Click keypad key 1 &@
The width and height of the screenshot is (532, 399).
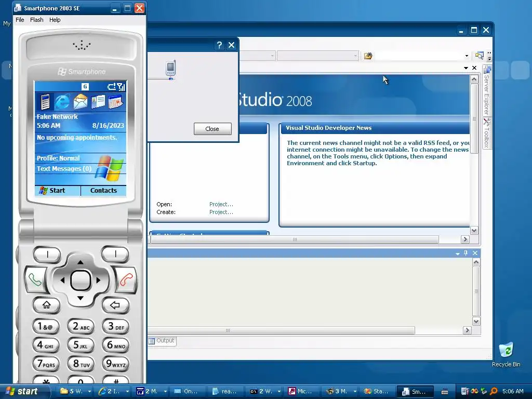coord(46,327)
